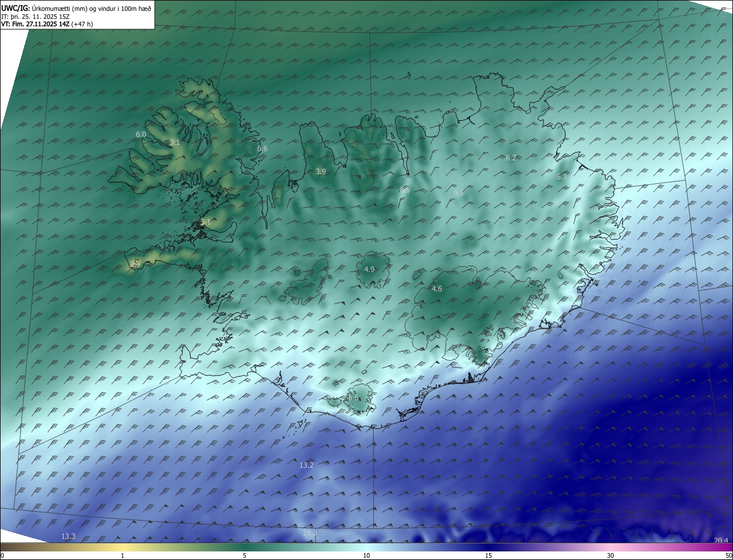Viewport: 733px width, 560px height.
Task: Click the 50 tick label on the scale
Action: click(x=728, y=555)
